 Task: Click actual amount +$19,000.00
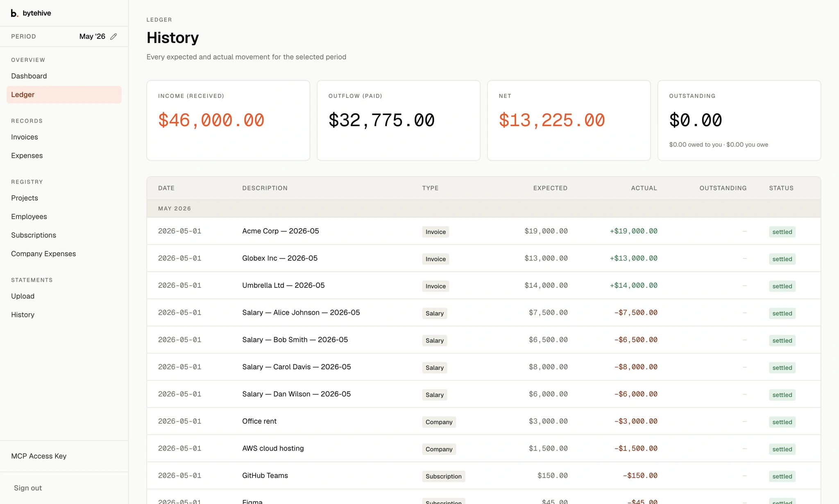[634, 231]
